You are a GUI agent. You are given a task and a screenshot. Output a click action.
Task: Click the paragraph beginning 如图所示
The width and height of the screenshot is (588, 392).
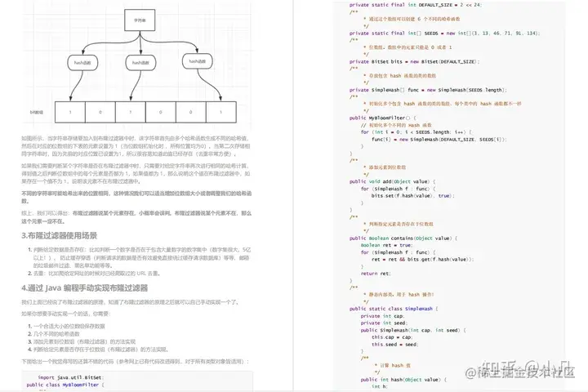click(136, 146)
